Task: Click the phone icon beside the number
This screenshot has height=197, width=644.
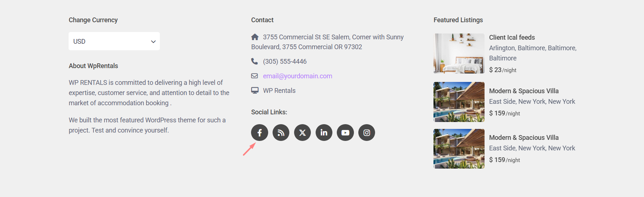Action: [x=255, y=61]
